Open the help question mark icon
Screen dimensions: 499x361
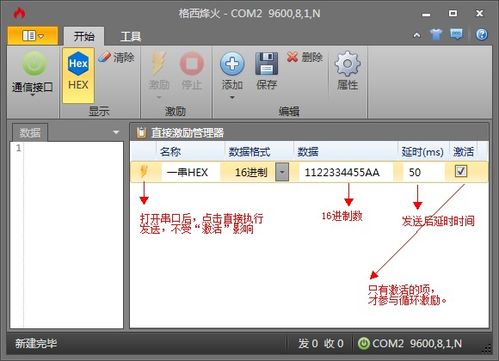pos(482,34)
